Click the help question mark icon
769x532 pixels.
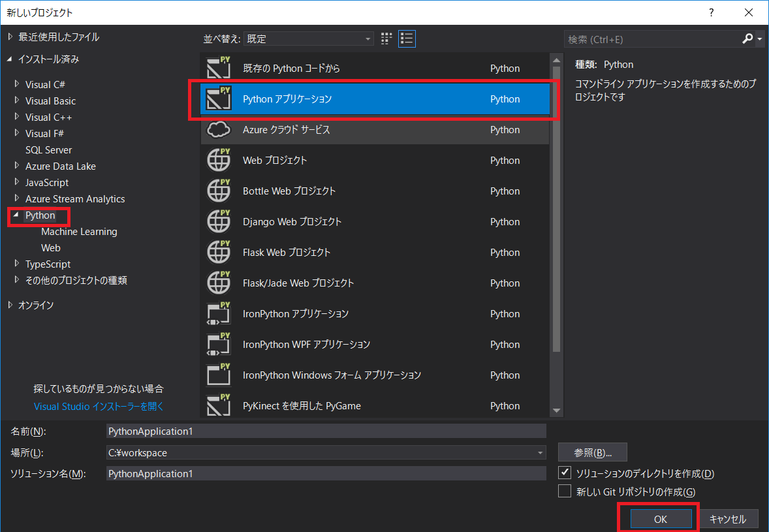pos(711,12)
